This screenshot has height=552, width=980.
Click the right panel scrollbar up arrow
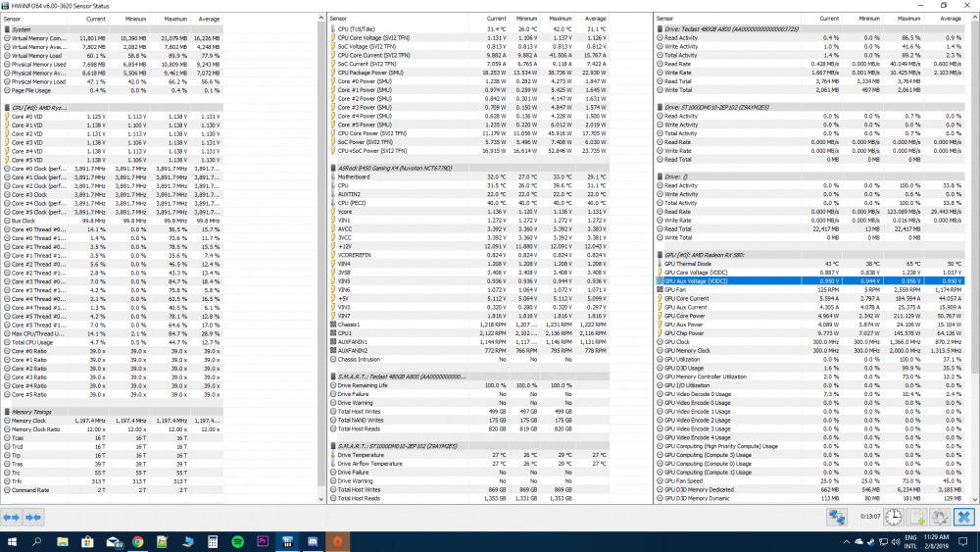[x=975, y=19]
